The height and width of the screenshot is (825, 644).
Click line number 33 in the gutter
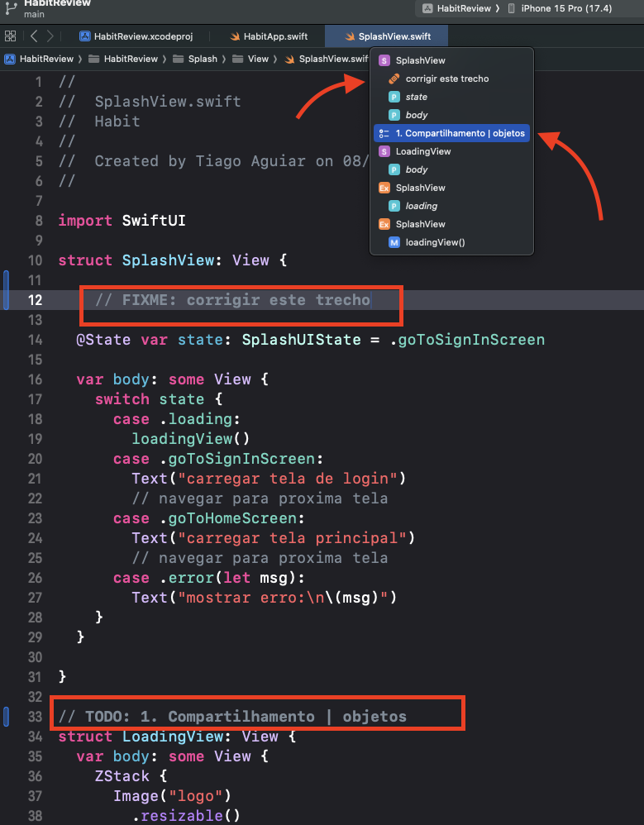35,717
